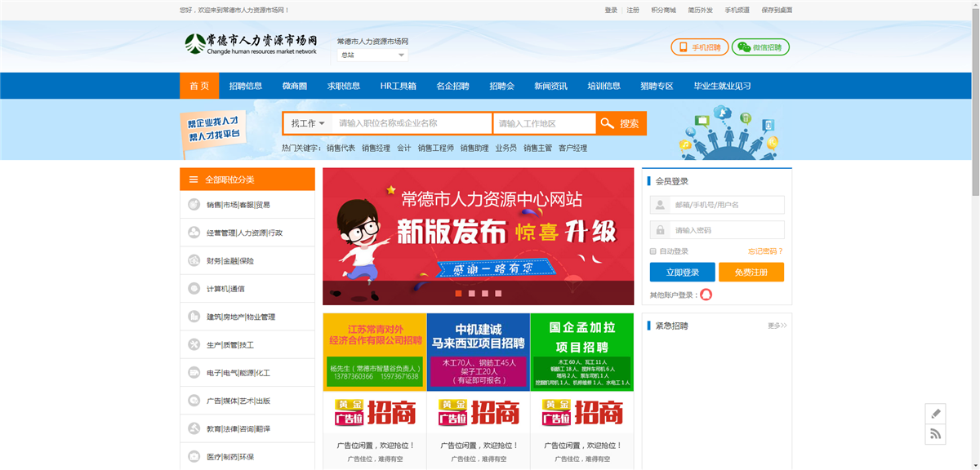
Task: Click the 销售|市场|客服|贸易 category icon
Action: (x=194, y=205)
